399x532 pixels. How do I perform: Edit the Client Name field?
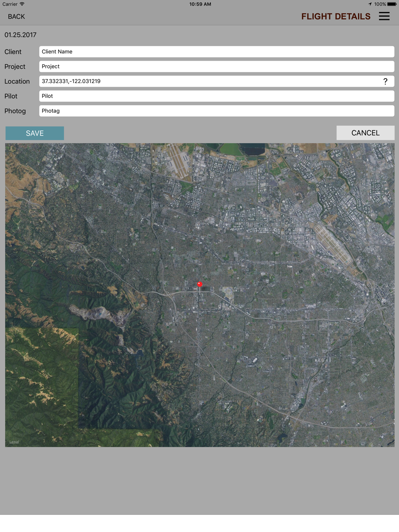pos(217,51)
